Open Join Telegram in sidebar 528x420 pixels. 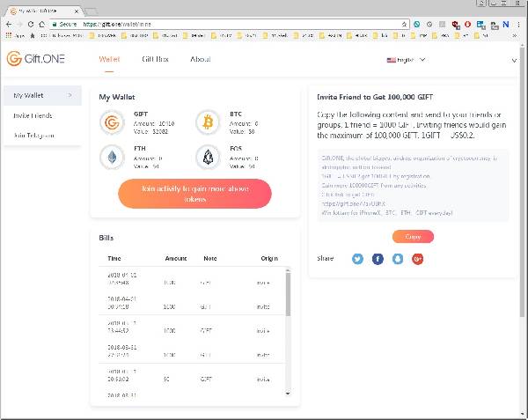tap(33, 136)
